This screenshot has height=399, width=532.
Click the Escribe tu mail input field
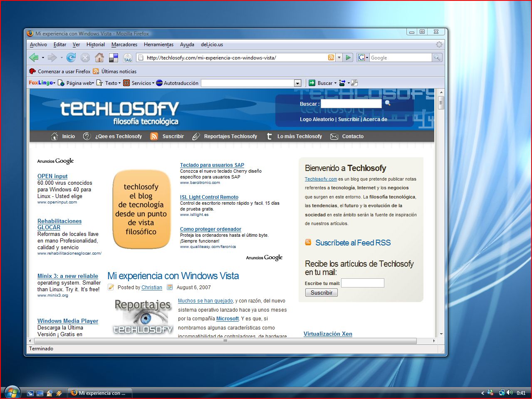(363, 283)
